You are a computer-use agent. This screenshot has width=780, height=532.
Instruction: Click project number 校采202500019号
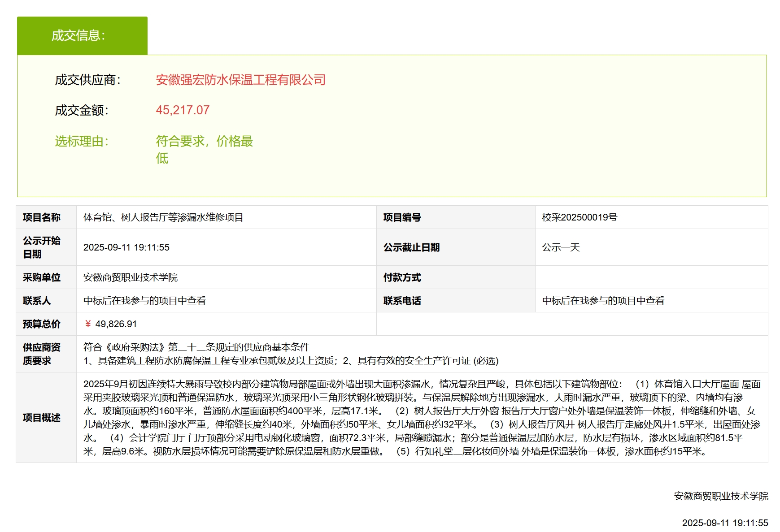point(580,217)
